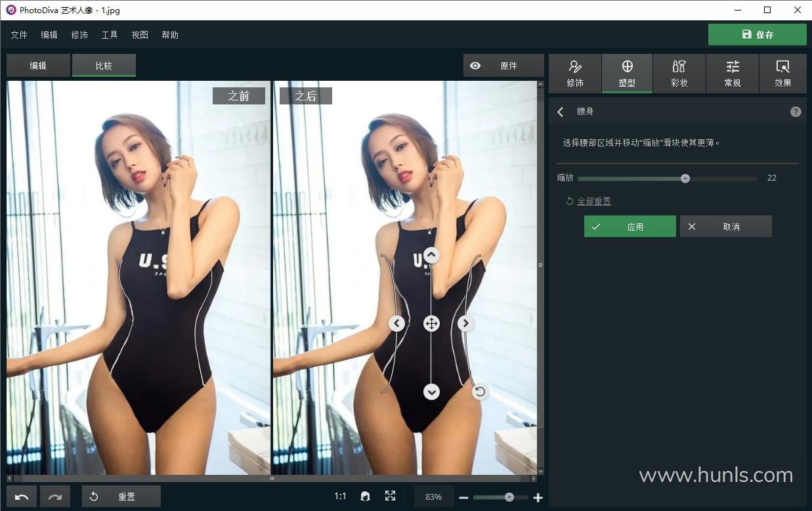Switch to the 比较 view tab

tap(104, 66)
